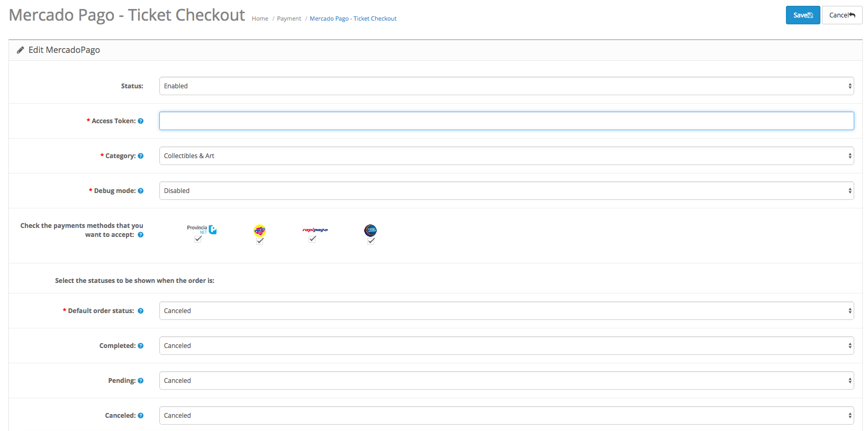
Task: Expand the Pending status dropdown
Action: coord(507,381)
